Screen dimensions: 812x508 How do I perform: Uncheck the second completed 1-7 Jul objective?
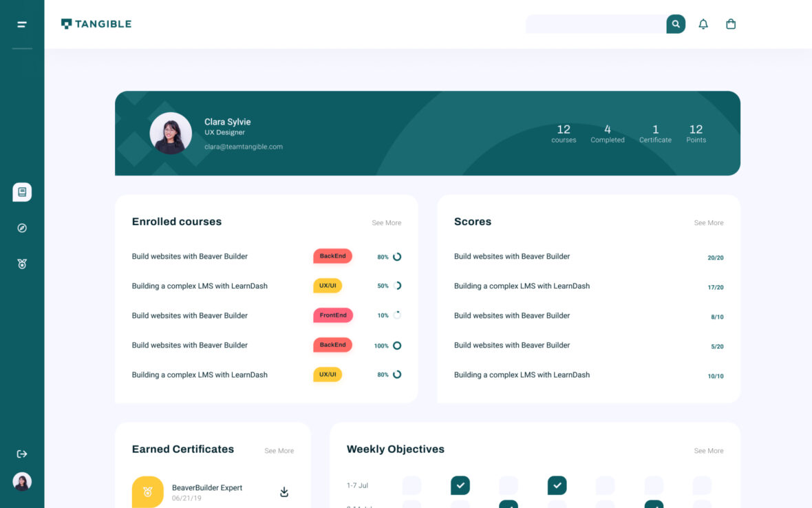[557, 485]
